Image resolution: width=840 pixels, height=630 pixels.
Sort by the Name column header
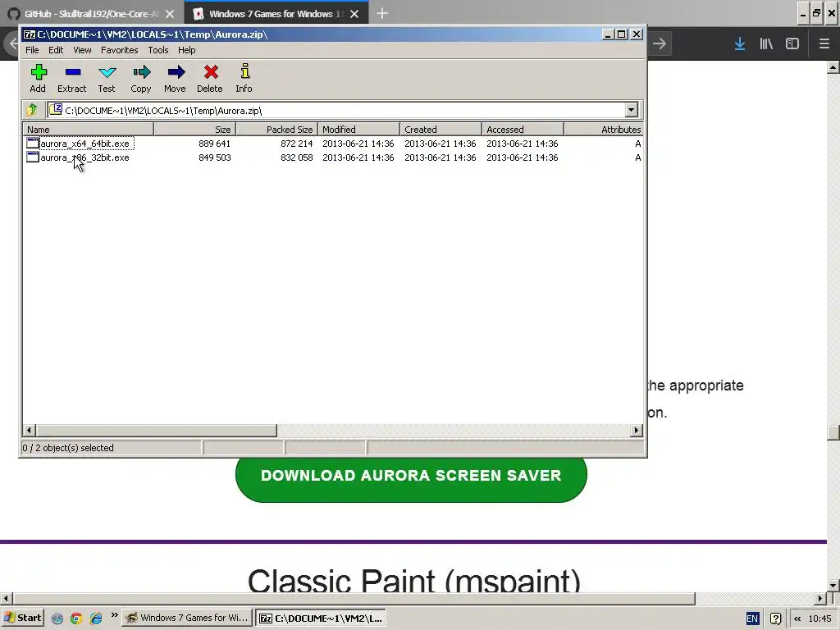[x=88, y=129]
